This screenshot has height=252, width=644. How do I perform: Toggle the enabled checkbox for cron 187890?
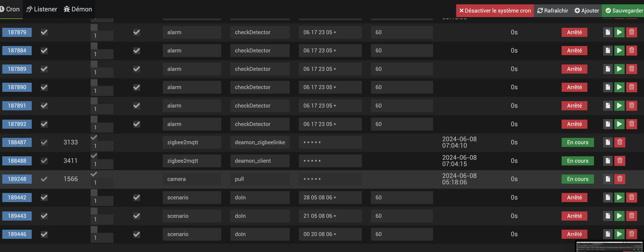44,87
